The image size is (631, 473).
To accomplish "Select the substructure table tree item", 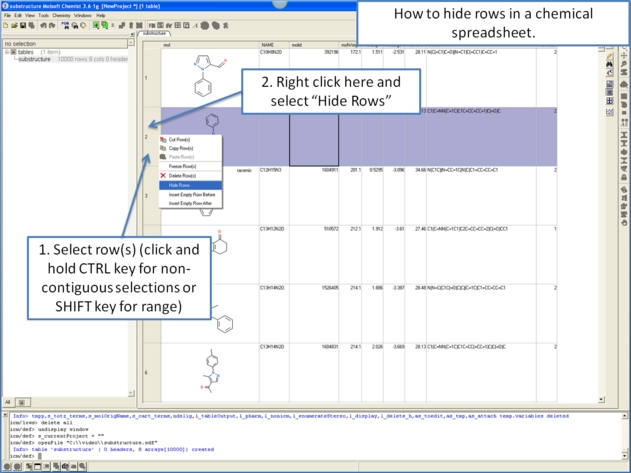I will point(34,59).
